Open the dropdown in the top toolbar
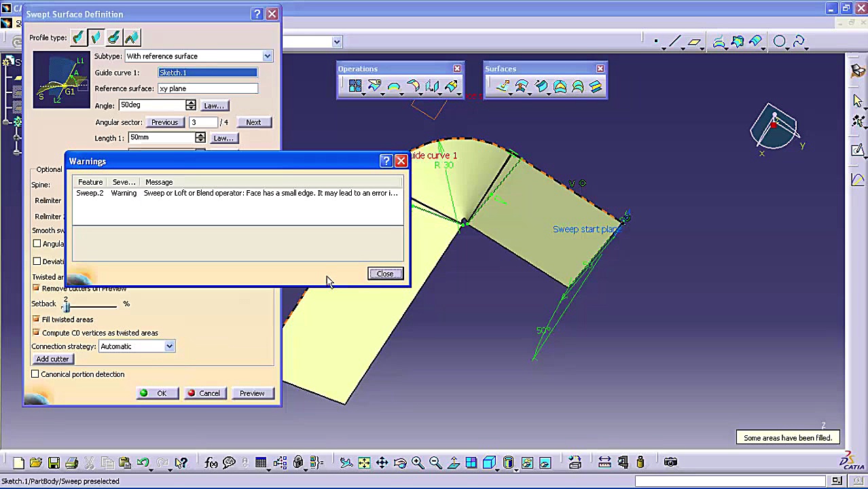This screenshot has width=868, height=489. [337, 42]
